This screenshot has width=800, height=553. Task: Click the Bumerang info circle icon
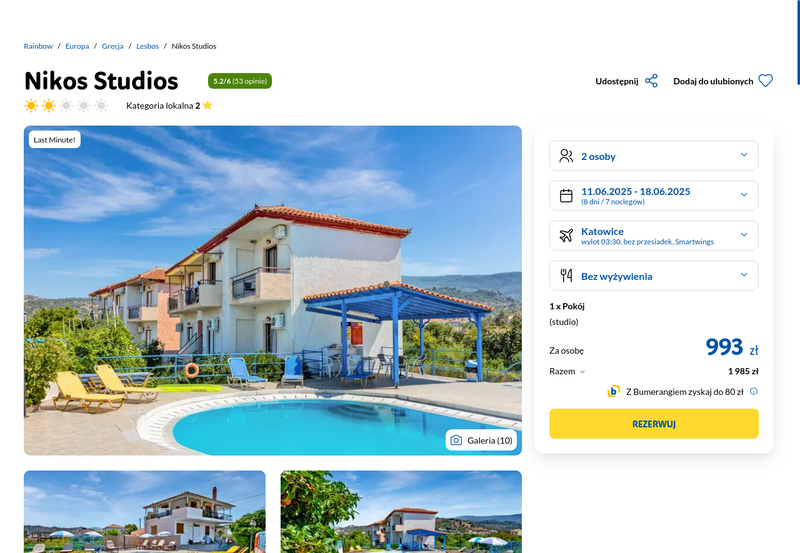point(754,391)
